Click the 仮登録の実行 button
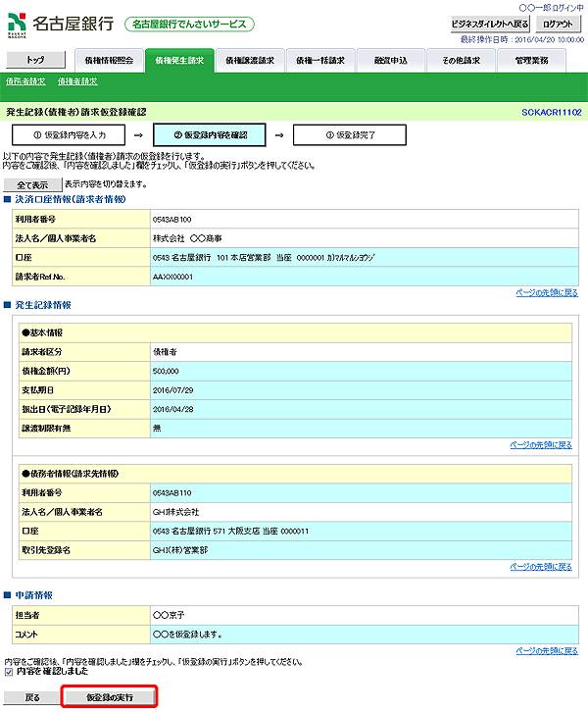Image resolution: width=588 pixels, height=713 pixels. (x=110, y=697)
